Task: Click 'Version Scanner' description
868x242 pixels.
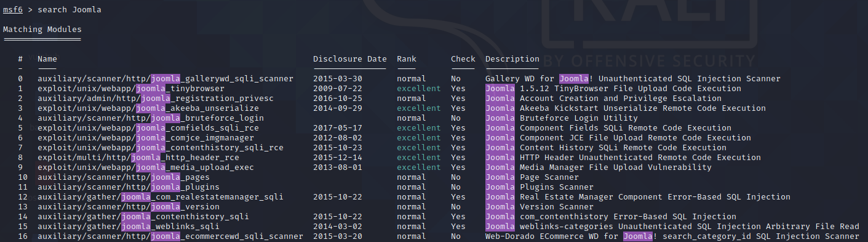Action: coord(557,207)
